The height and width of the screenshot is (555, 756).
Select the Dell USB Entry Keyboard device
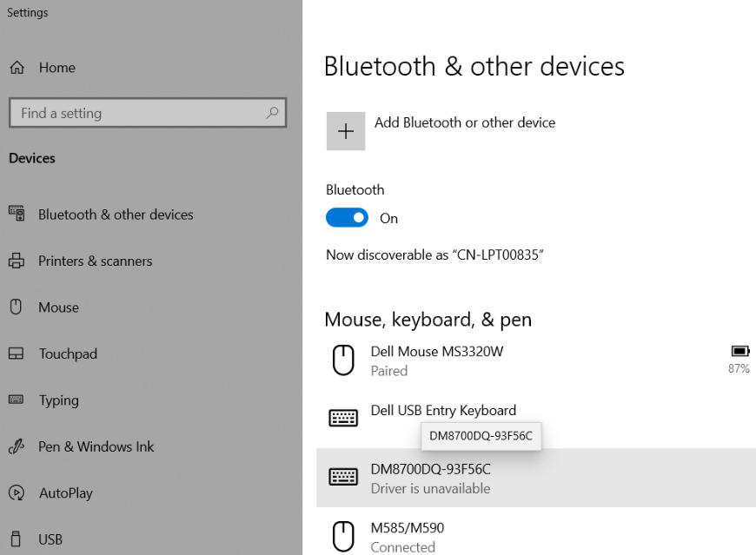pyautogui.click(x=443, y=411)
